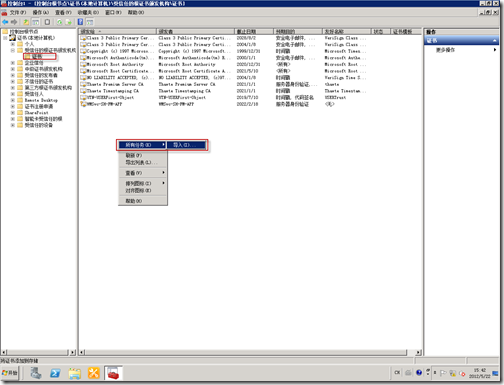Open Server Manager from the taskbar
504x385 pixels.
coord(36,373)
